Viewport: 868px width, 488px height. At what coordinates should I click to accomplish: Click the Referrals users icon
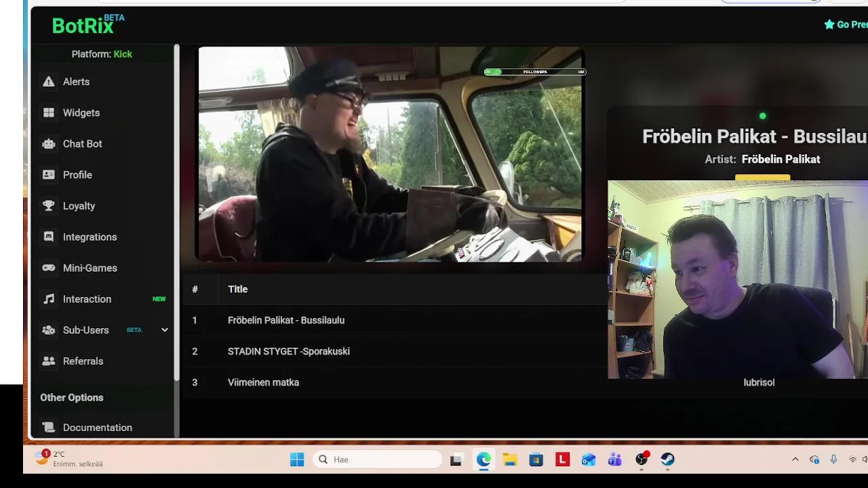coord(48,361)
